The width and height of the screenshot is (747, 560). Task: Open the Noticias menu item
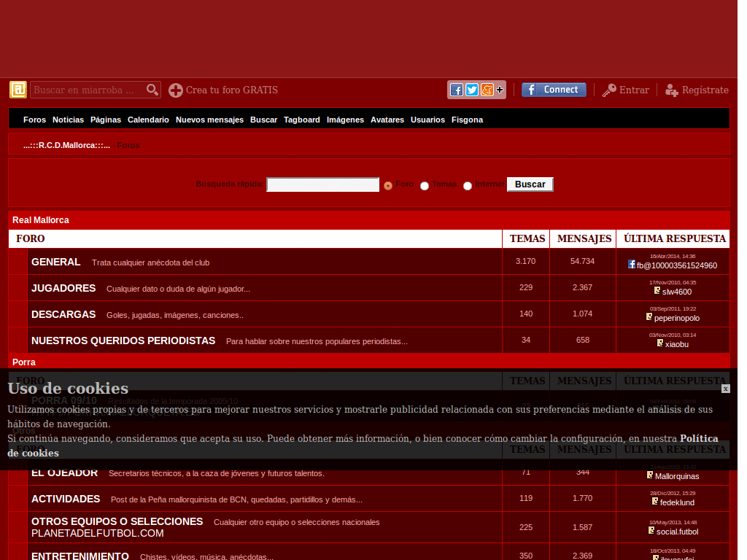point(68,120)
